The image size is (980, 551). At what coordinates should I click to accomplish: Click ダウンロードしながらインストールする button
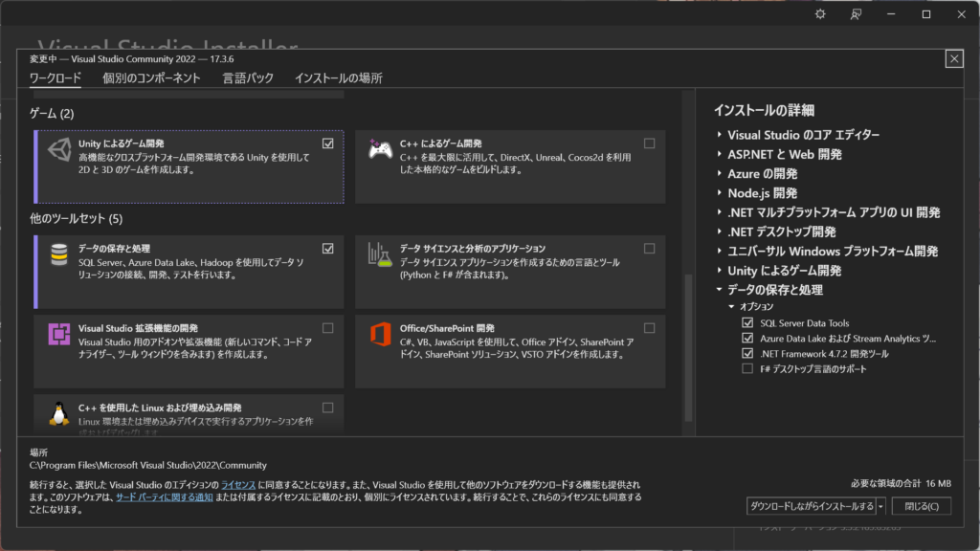coord(812,506)
